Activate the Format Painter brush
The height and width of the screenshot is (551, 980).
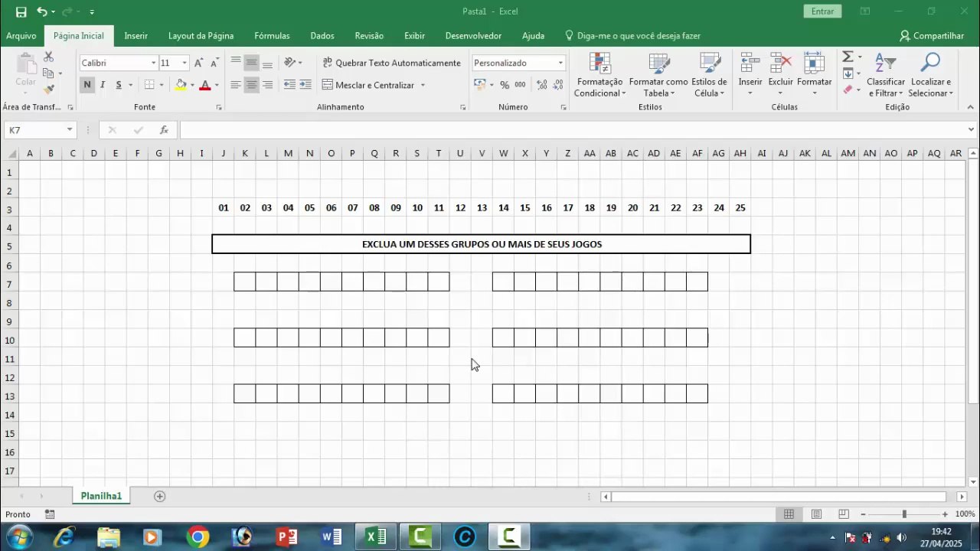(x=49, y=90)
